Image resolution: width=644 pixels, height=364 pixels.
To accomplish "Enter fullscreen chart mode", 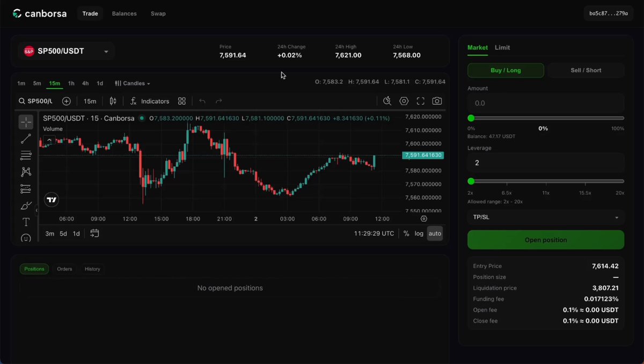I will [421, 101].
